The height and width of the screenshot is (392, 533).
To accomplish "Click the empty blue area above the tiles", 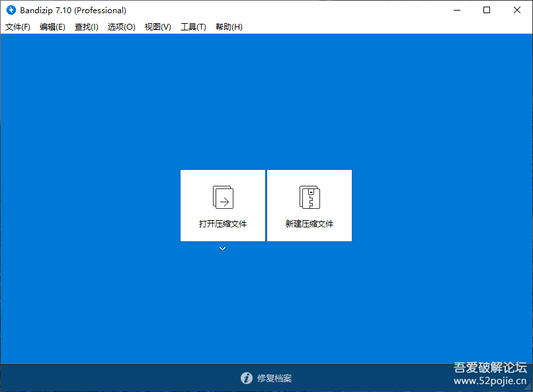I will [266, 99].
